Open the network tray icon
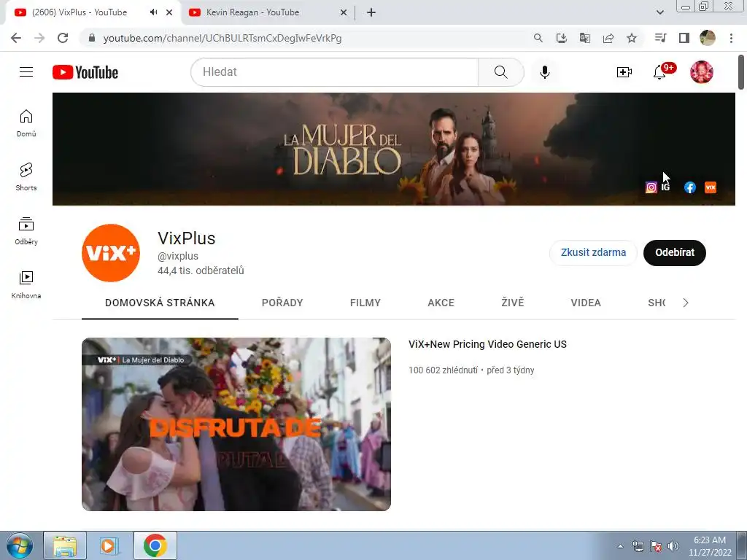 pyautogui.click(x=638, y=546)
